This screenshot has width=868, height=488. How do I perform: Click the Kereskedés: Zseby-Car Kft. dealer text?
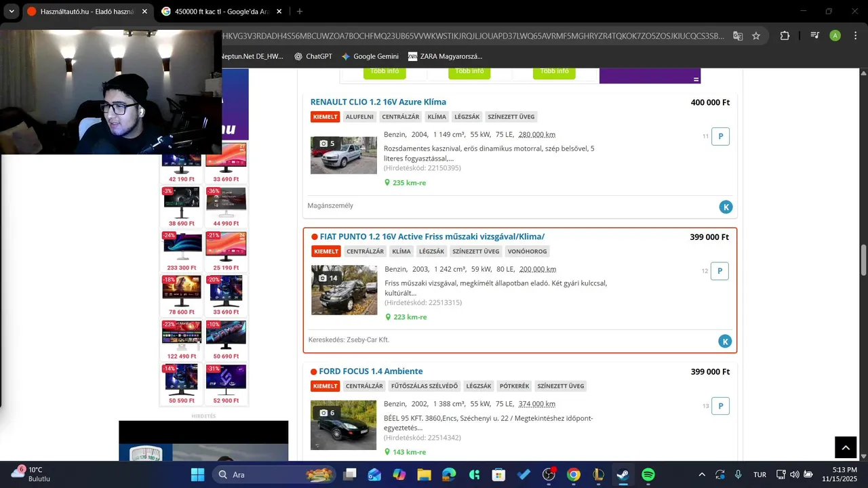coord(349,340)
